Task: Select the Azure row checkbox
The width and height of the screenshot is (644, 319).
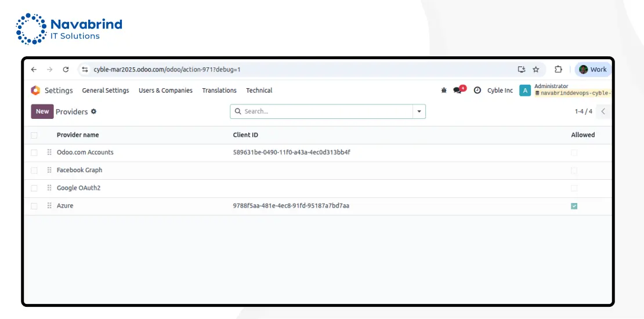Action: pos(34,206)
